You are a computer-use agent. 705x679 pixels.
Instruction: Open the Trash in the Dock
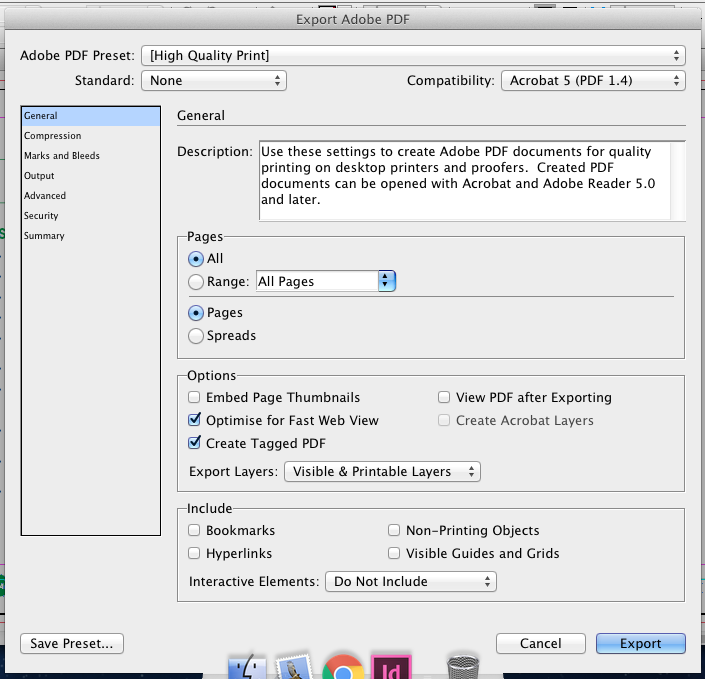click(463, 667)
